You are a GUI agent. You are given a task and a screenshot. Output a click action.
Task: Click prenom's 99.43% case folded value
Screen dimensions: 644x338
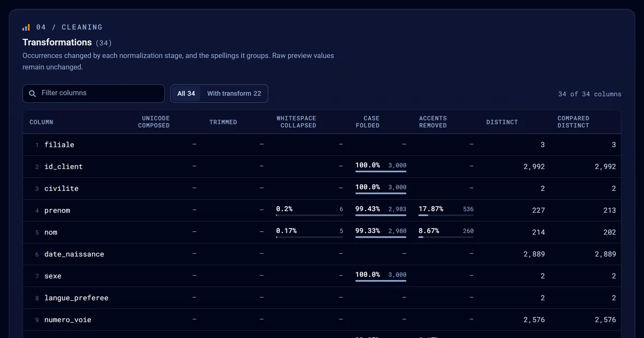tap(367, 209)
